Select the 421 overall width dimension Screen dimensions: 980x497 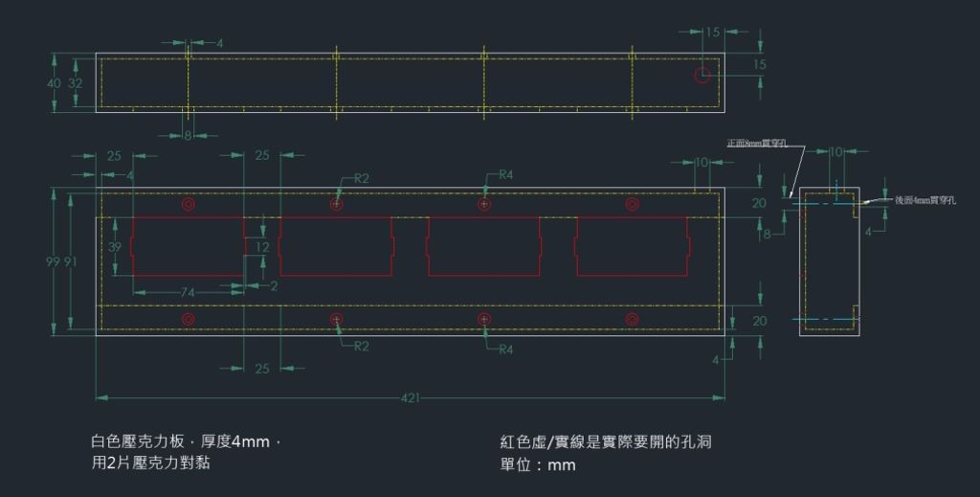410,397
